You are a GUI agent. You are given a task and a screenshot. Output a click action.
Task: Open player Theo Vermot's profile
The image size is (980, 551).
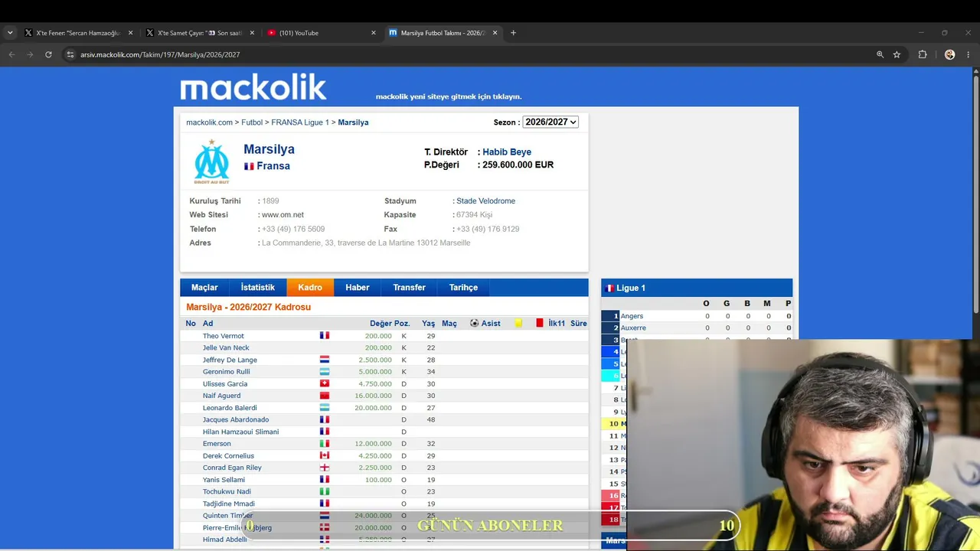pyautogui.click(x=224, y=336)
